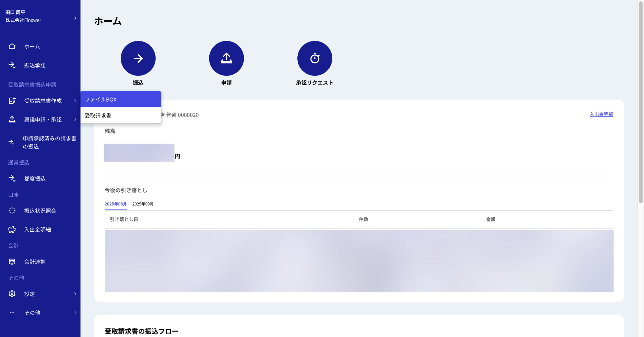Click the 会計連携 sidebar icon

12,262
